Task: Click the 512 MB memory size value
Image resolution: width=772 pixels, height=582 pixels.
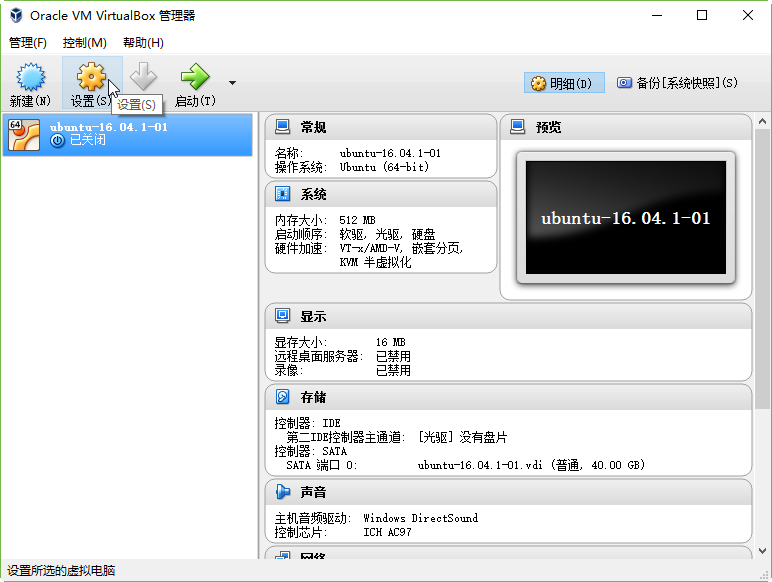Action: 357,220
